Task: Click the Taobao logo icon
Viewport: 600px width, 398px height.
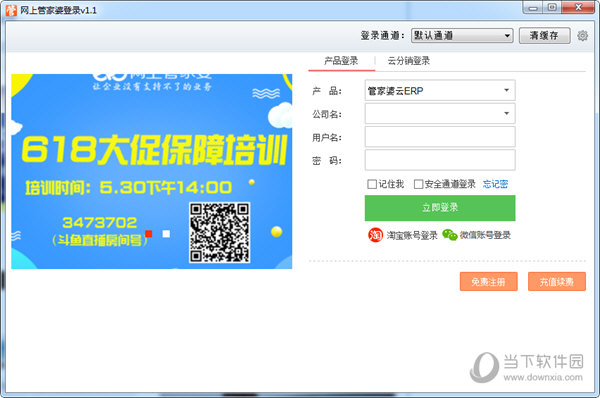Action: (x=375, y=235)
